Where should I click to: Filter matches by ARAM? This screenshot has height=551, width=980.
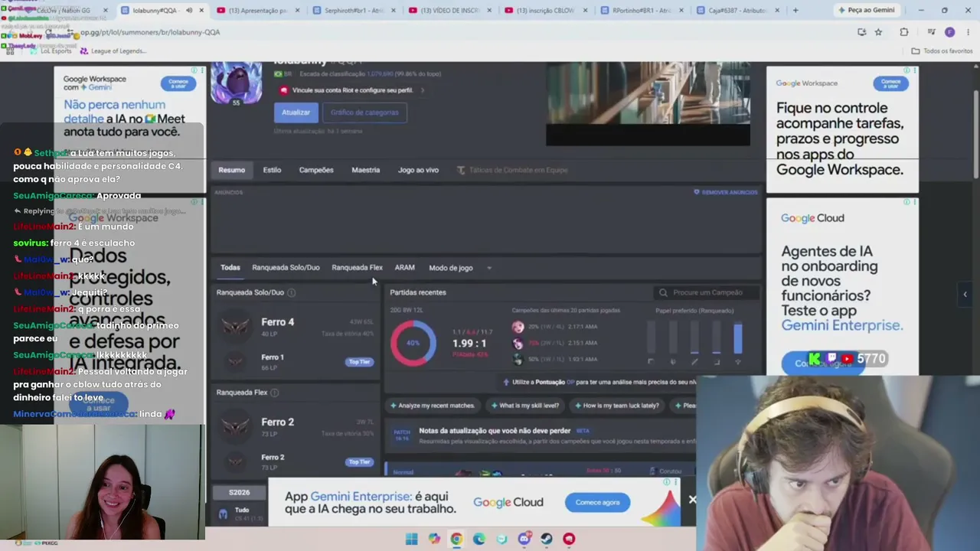pos(404,268)
